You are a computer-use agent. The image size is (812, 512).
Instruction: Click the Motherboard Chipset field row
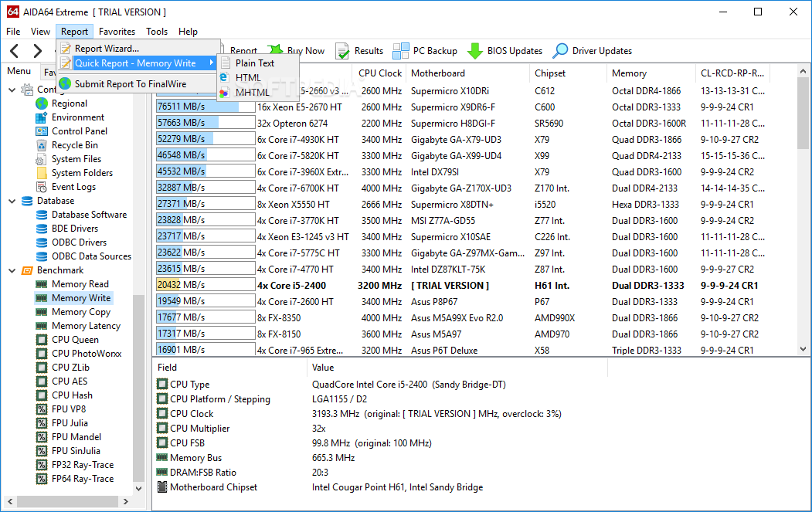coord(381,487)
